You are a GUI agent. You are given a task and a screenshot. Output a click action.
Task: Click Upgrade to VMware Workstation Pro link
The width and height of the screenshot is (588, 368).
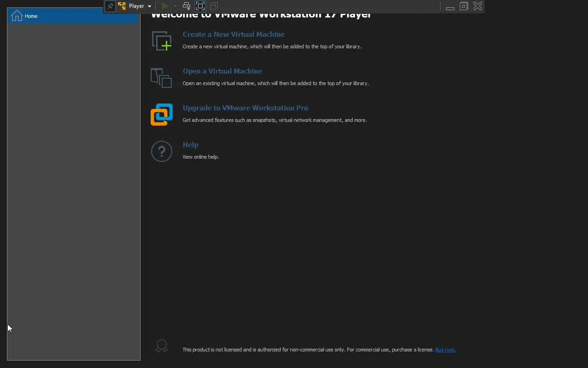245,108
